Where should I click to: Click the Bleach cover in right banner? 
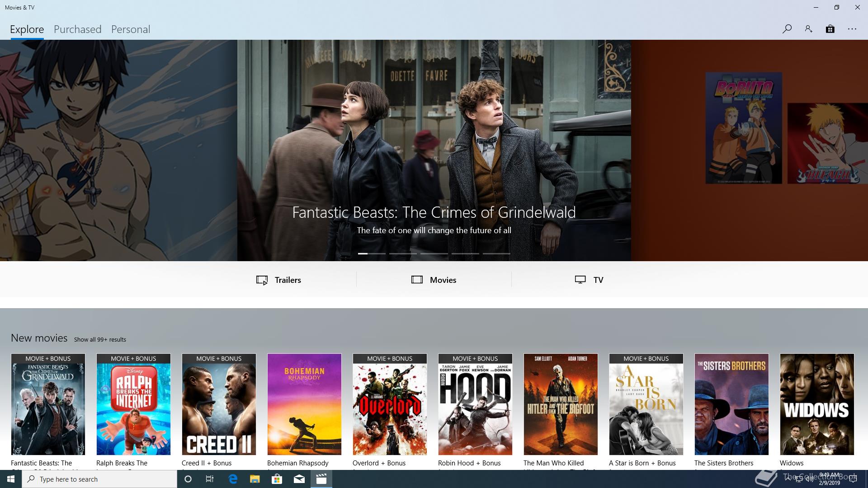(827, 143)
